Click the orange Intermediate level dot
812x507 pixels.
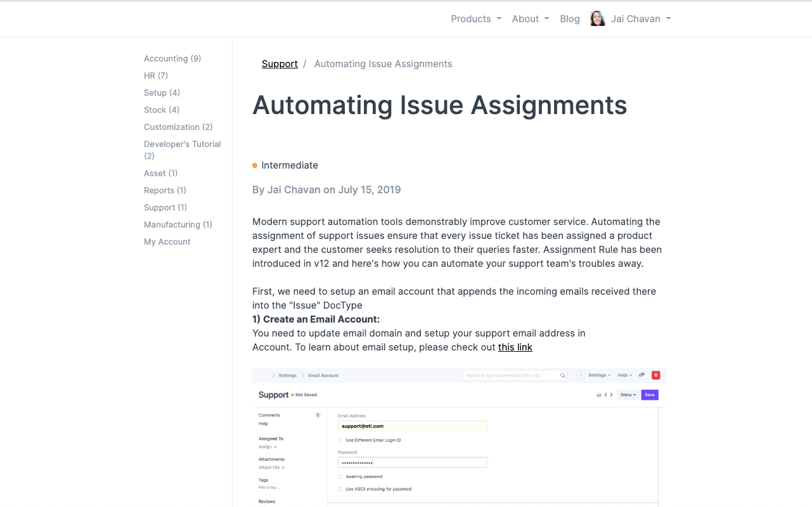coord(255,165)
